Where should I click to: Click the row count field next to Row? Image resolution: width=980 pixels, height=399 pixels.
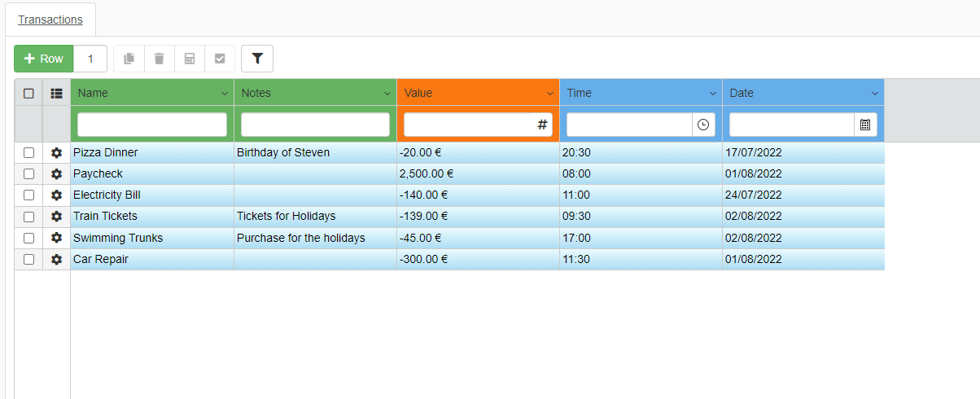pyautogui.click(x=90, y=59)
